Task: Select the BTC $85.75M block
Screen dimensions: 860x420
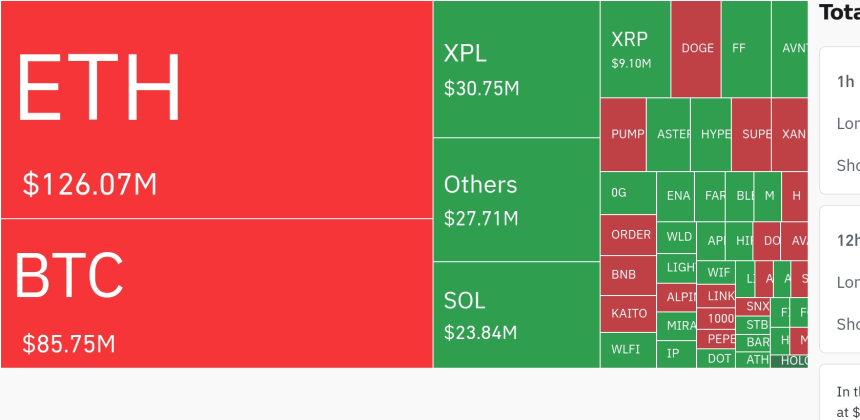Action: pyautogui.click(x=216, y=293)
